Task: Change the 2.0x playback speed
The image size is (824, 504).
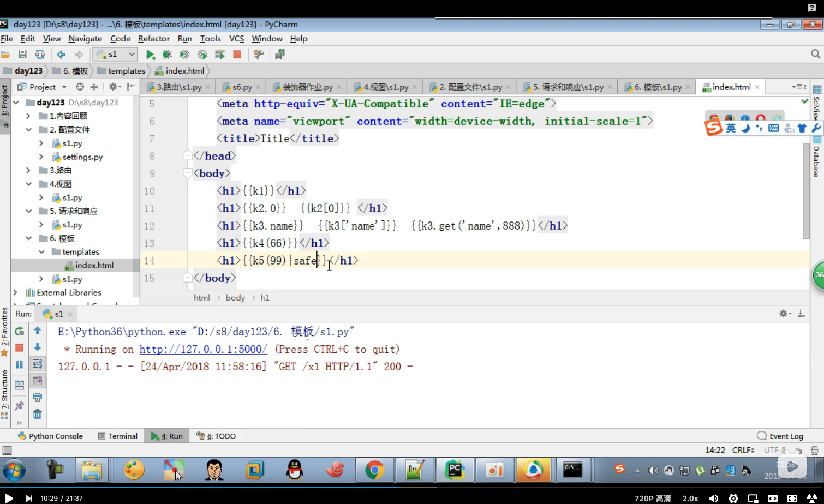Action: coord(690,499)
